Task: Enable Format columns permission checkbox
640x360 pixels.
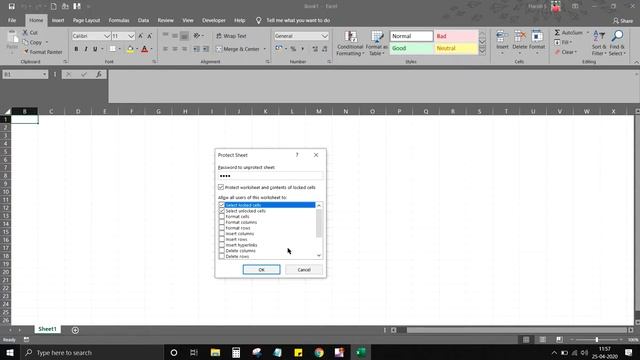Action: (222, 222)
